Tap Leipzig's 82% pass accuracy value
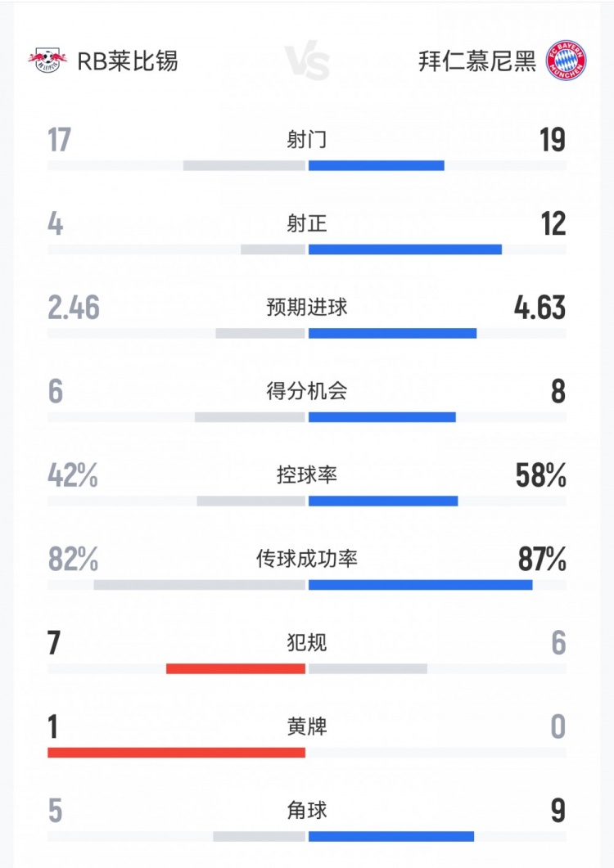Screen dimensions: 614x868 [x=73, y=560]
